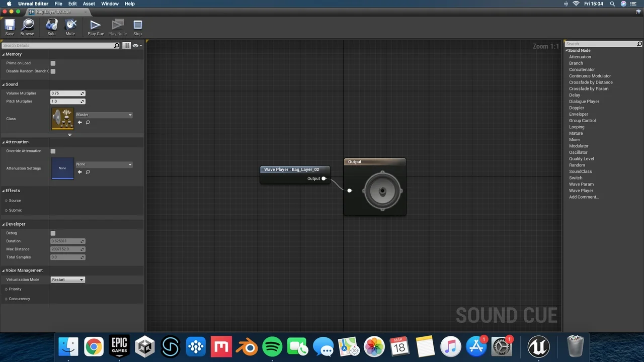Viewport: 644px width, 362px height.
Task: Click the Master sound class thumbnail
Action: click(x=62, y=118)
